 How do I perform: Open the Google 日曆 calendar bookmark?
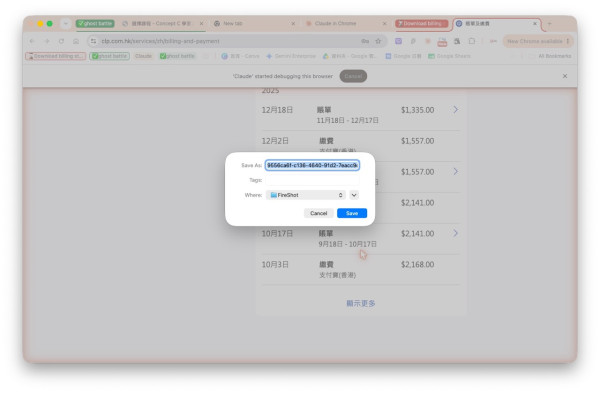click(403, 56)
